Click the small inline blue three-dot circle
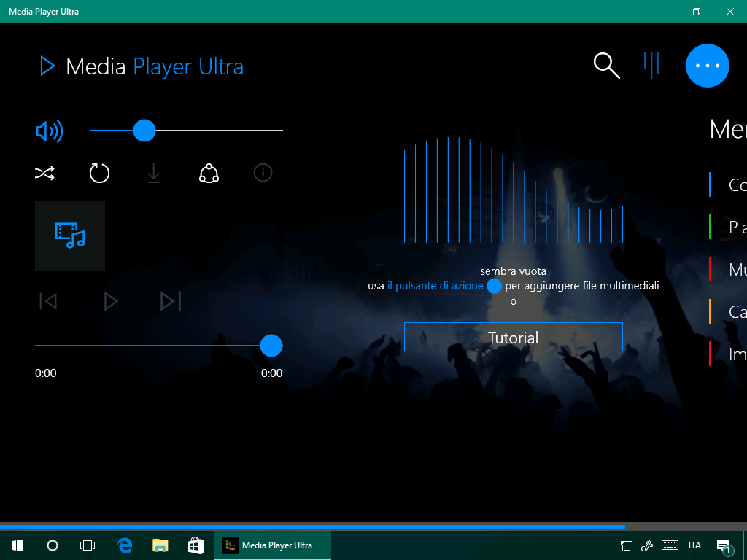The height and width of the screenshot is (560, 747). [x=494, y=286]
